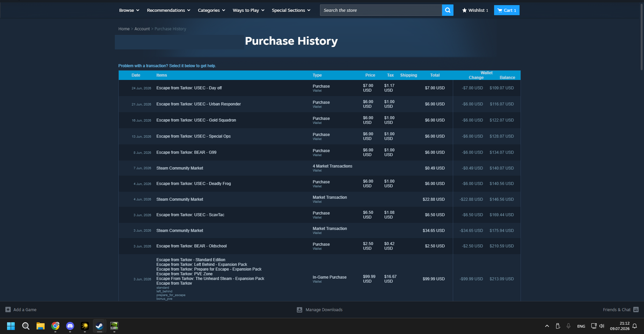Click the '4 Market Transactions' type cell
The image size is (644, 334).
pyautogui.click(x=332, y=168)
